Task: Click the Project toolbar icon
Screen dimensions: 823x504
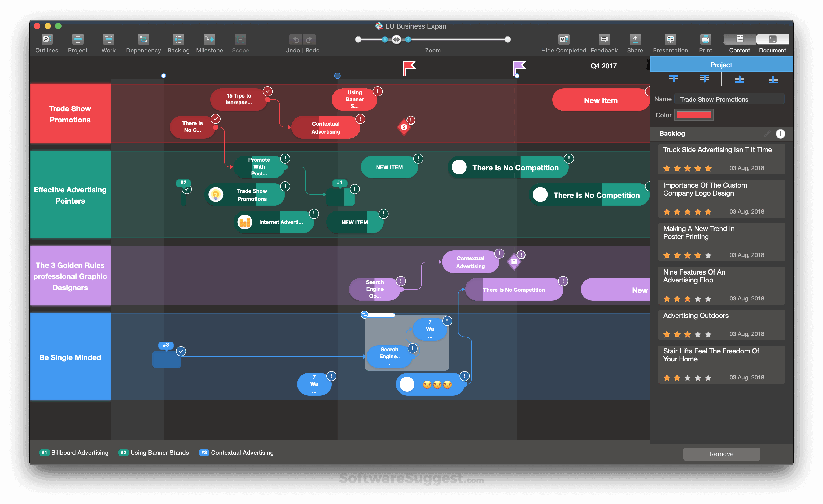Action: (77, 43)
